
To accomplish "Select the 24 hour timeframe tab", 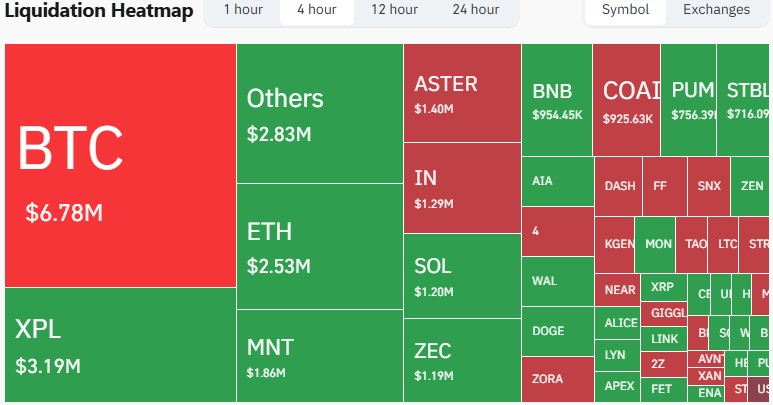I will 475,10.
